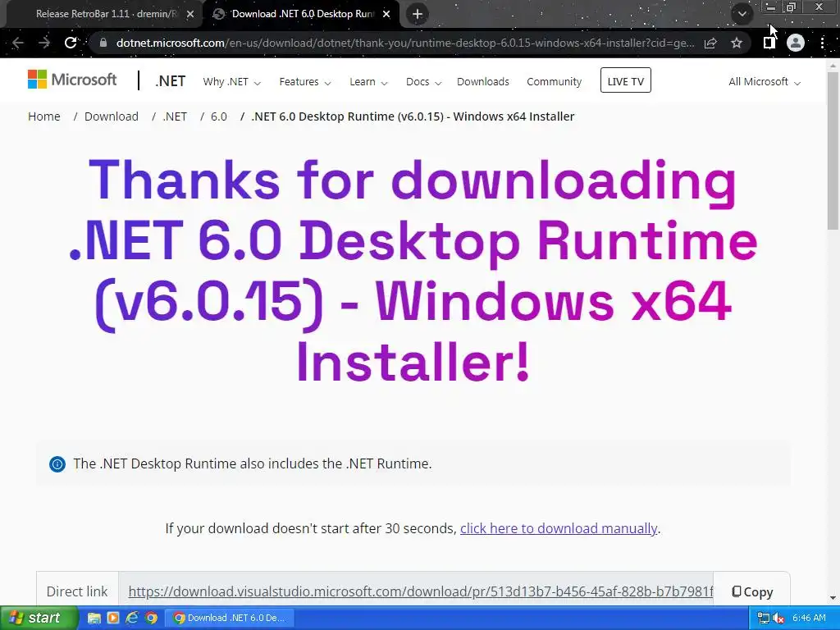Open Chrome's three-dot menu
This screenshot has height=630, width=840.
pos(822,43)
